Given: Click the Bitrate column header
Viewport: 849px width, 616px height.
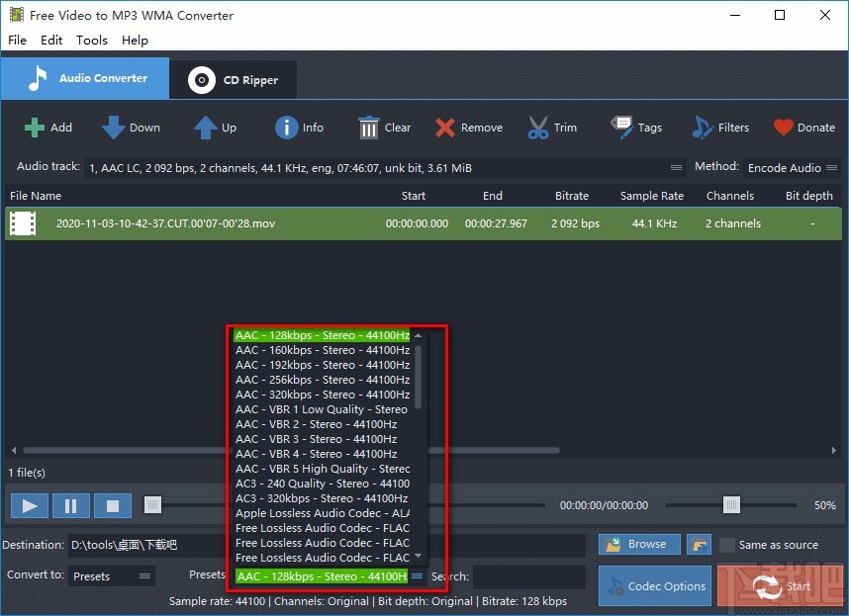Looking at the screenshot, I should (572, 196).
